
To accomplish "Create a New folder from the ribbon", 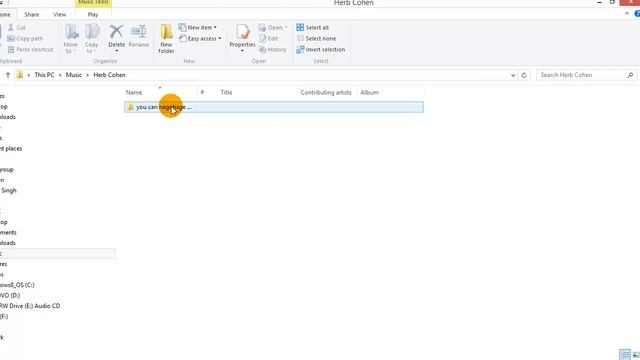I will point(166,39).
